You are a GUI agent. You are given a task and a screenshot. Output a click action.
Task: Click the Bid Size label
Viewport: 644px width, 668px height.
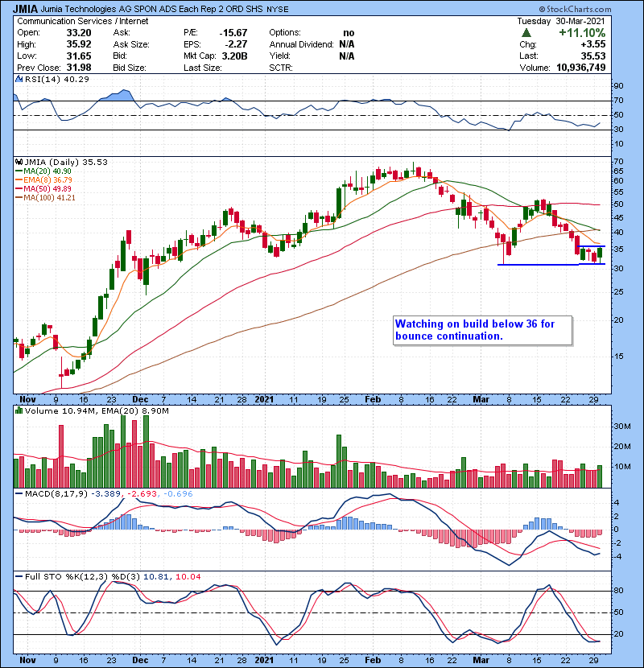130,68
